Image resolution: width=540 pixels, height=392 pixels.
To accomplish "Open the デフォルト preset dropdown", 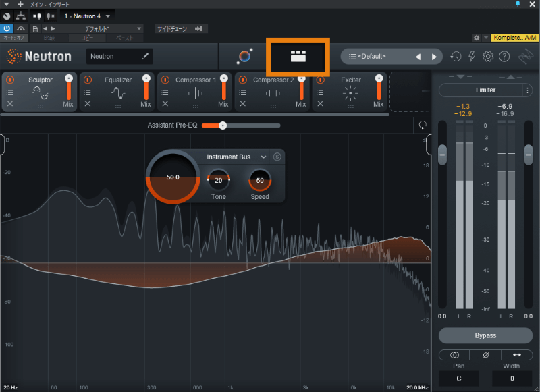I will tap(100, 28).
